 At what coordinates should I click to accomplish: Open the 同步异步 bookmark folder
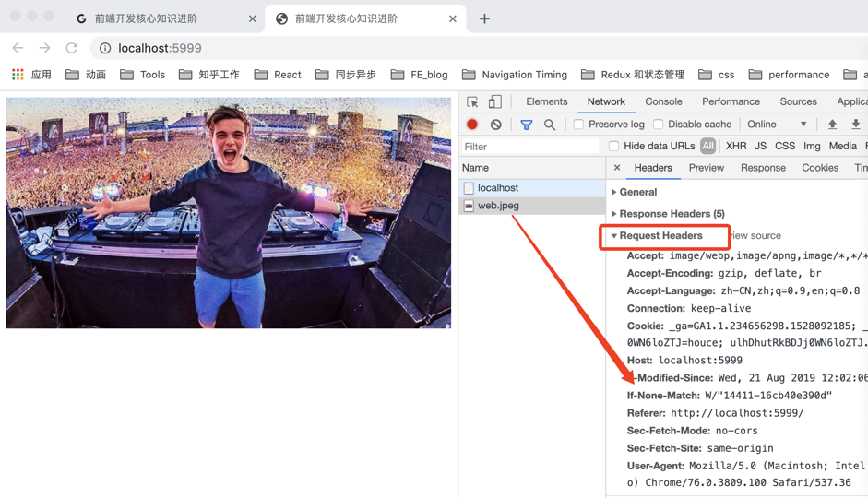click(346, 75)
